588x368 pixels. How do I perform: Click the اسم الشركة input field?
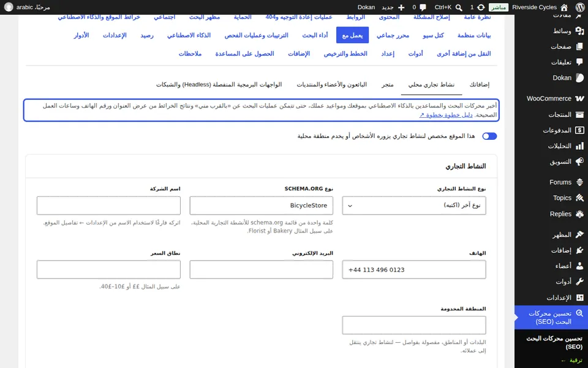(108, 205)
